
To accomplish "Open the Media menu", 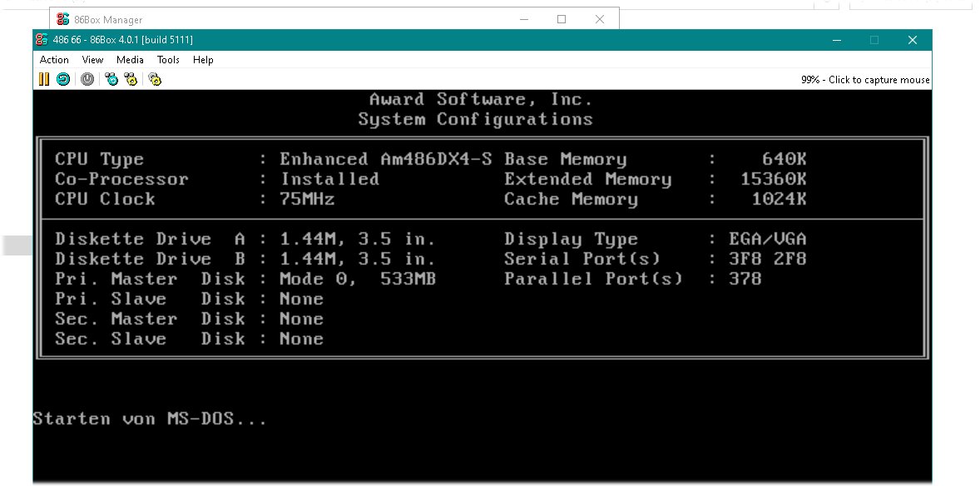I will [x=130, y=59].
